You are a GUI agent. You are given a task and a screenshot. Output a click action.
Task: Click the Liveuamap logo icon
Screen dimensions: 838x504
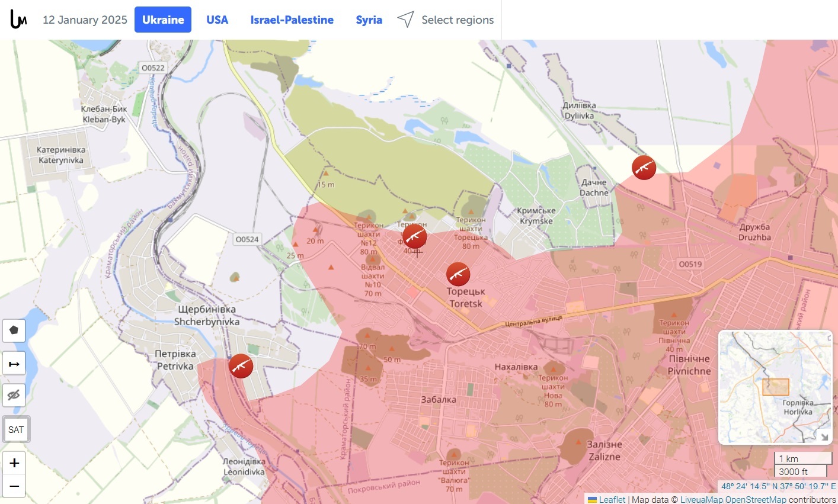[x=19, y=20]
